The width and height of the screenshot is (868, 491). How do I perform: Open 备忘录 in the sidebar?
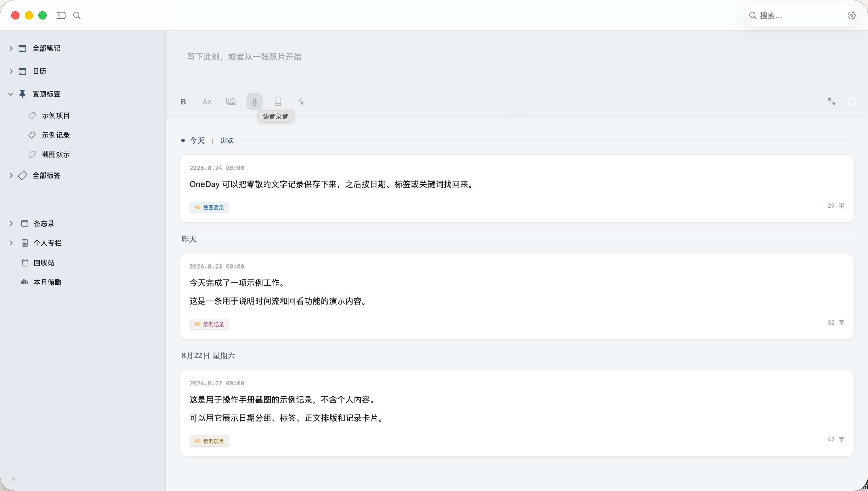tap(44, 224)
